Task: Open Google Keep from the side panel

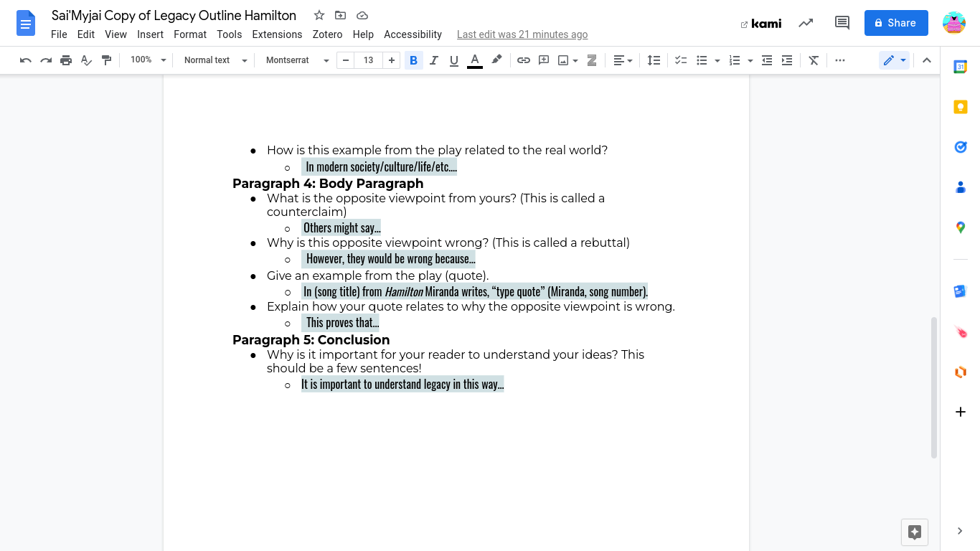Action: (x=961, y=107)
